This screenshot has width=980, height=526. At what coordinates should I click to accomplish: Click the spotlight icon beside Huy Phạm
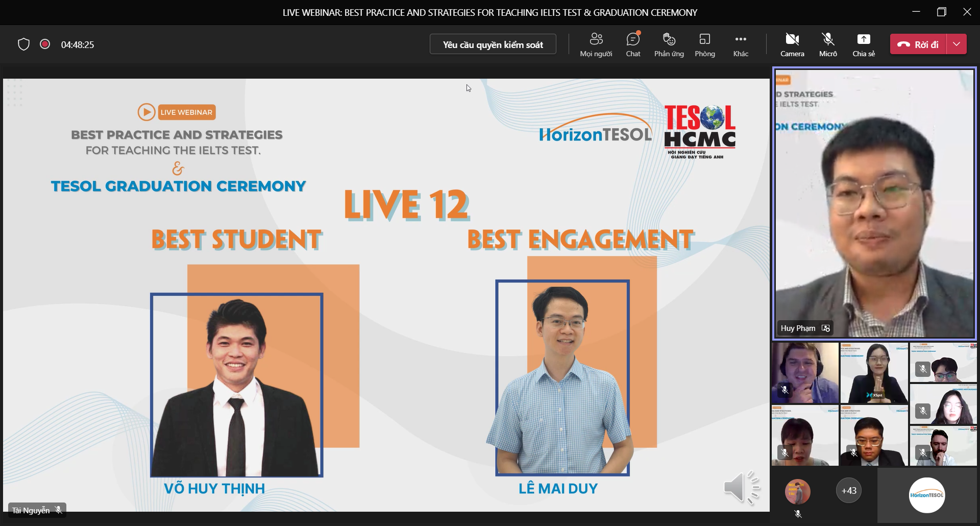[826, 328]
